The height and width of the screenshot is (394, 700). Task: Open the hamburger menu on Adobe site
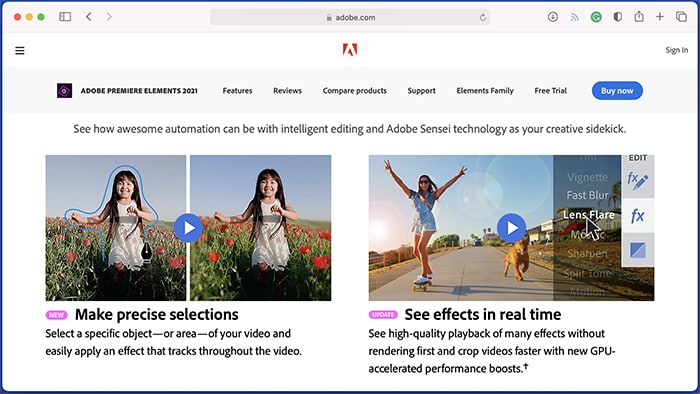(x=20, y=50)
